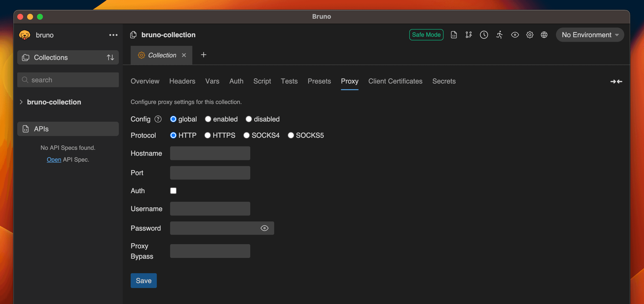The width and height of the screenshot is (644, 304).
Task: Open the three-dots menu next to bruno
Action: [113, 35]
